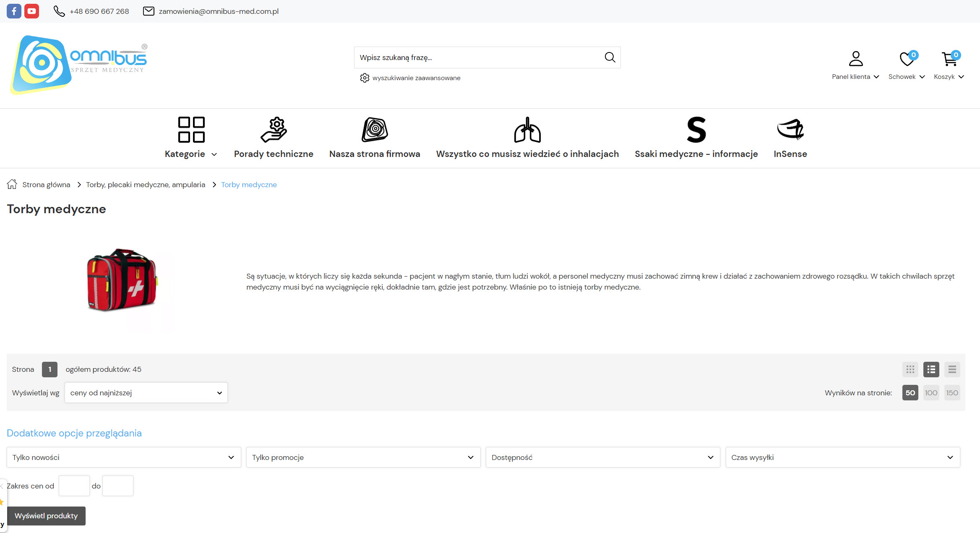The width and height of the screenshot is (980, 533).
Task: Open the Schowek heart wishlist icon
Action: pyautogui.click(x=907, y=59)
